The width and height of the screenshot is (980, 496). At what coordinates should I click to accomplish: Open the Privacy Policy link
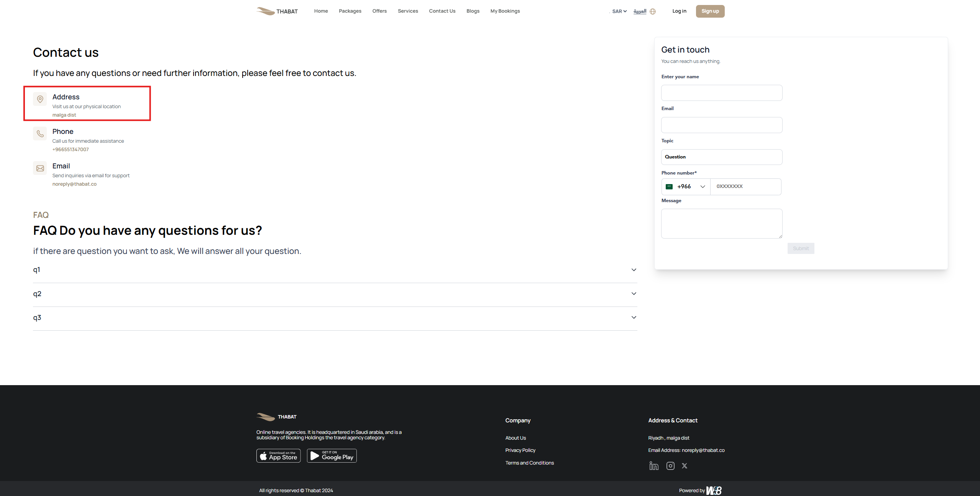point(520,450)
